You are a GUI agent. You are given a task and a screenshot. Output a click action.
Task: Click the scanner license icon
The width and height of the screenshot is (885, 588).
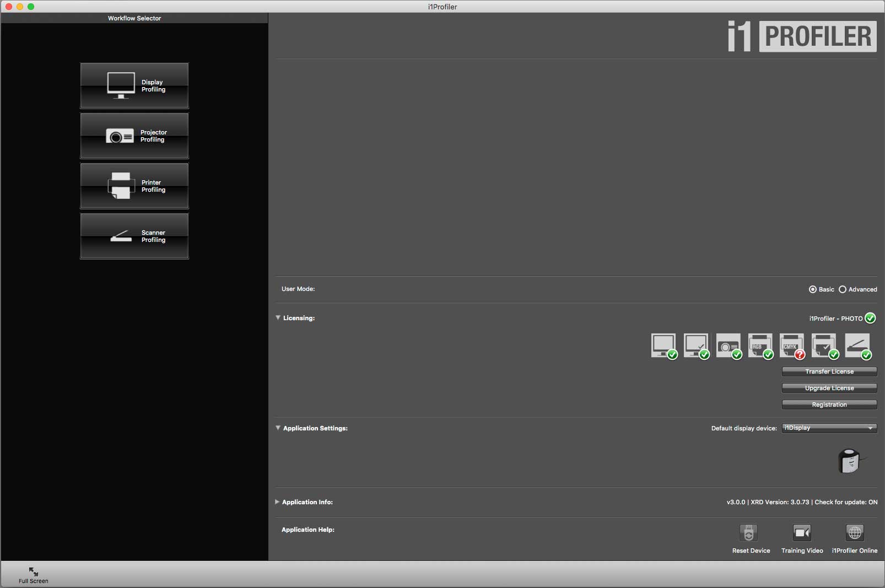tap(858, 346)
